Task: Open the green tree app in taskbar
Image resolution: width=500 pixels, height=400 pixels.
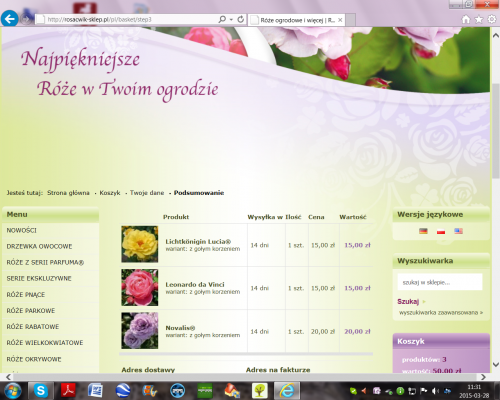Action: [x=259, y=390]
